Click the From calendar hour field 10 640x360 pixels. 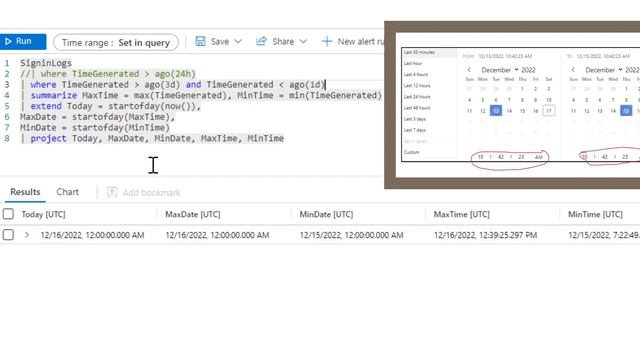click(x=480, y=157)
